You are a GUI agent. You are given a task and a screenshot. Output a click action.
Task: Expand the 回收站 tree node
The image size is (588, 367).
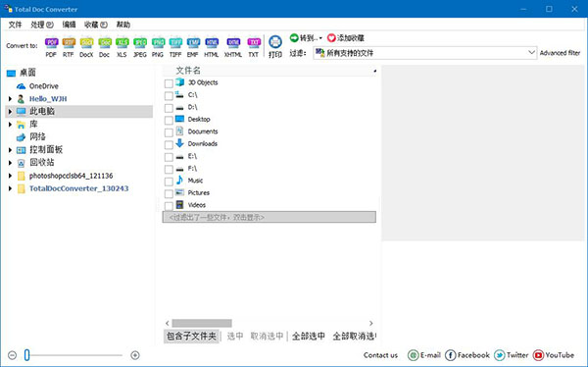click(x=10, y=163)
